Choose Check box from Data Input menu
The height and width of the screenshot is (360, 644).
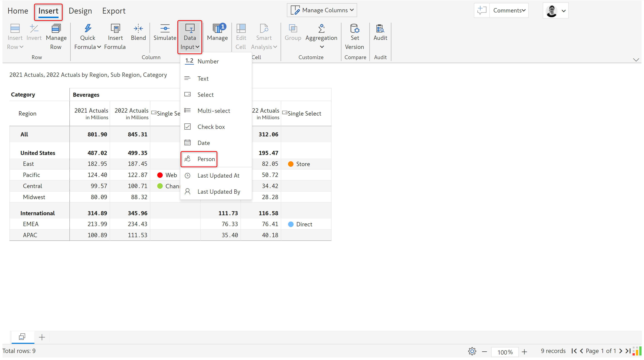[x=211, y=127]
